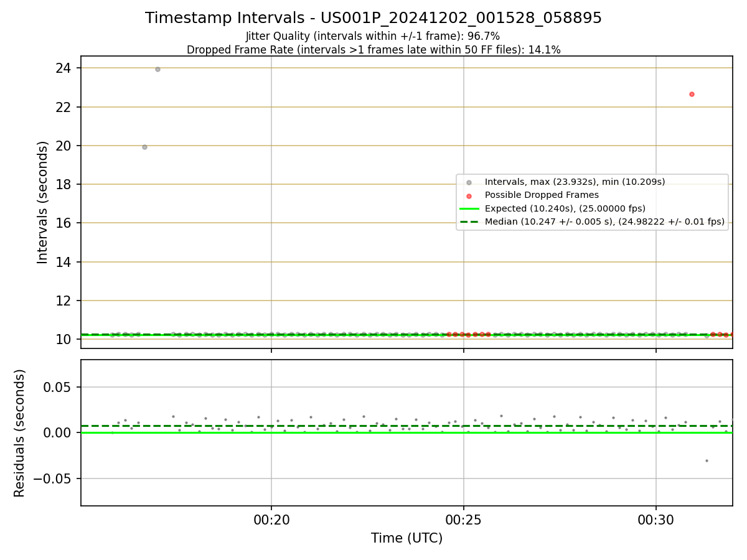Click the red dot marker in the legend
The width and height of the screenshot is (747, 560).
469,195
